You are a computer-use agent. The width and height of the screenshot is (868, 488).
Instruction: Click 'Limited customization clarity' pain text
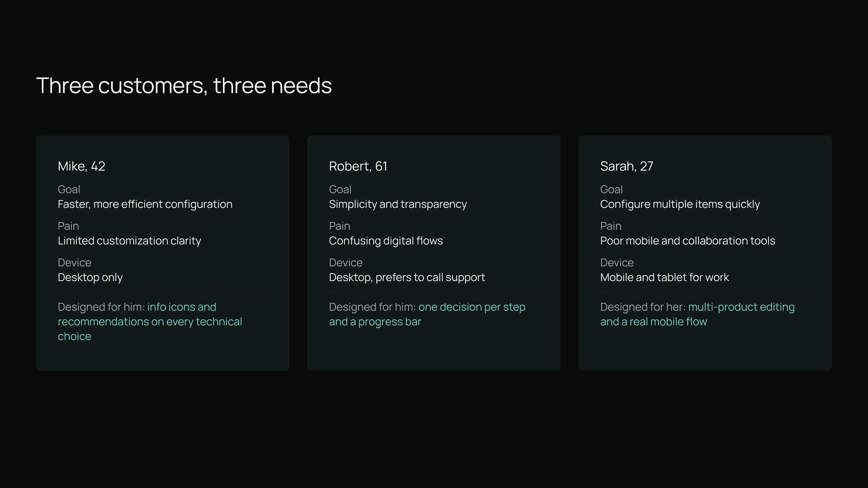tap(129, 241)
